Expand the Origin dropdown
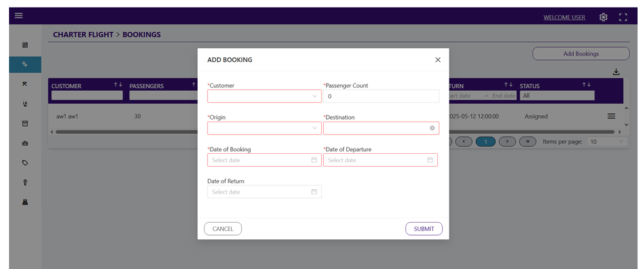 click(265, 128)
